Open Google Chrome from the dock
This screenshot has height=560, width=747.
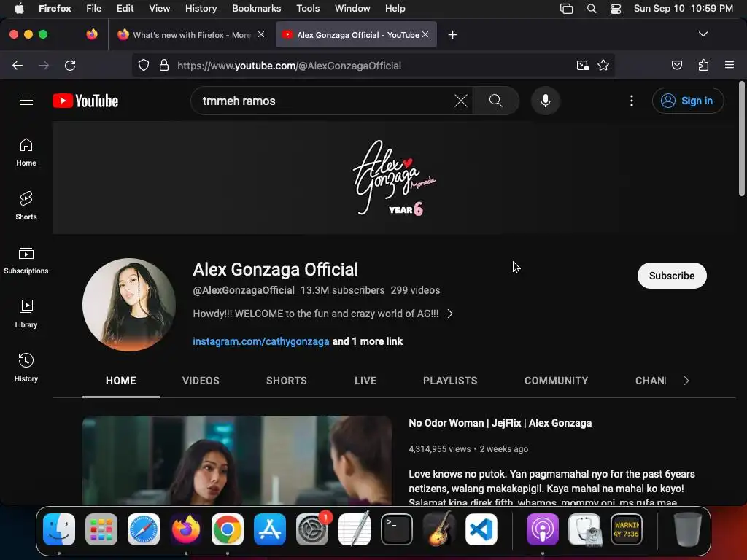coord(228,529)
